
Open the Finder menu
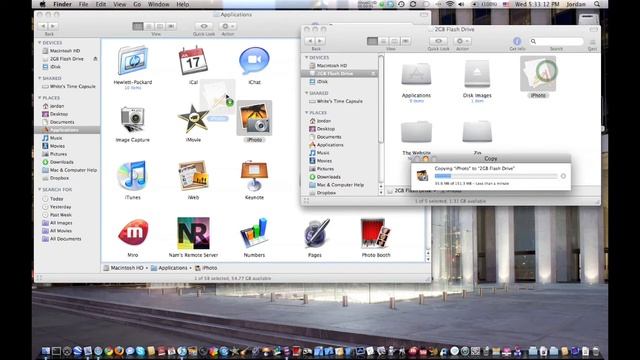click(62, 4)
